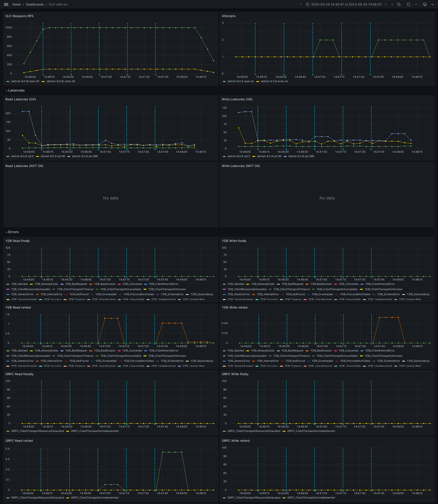Image resolution: width=438 pixels, height=504 pixels.
Task: Open the Attempts panel title menu
Action: pos(229,16)
